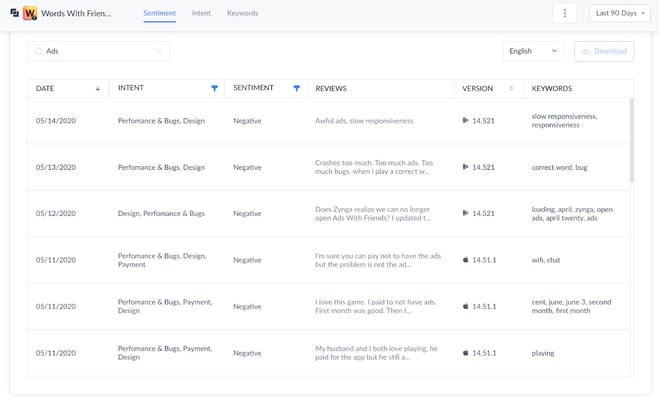The image size is (659, 398).
Task: Open the review starting 'Awful ads, slow responsiveness'
Action: coord(365,121)
